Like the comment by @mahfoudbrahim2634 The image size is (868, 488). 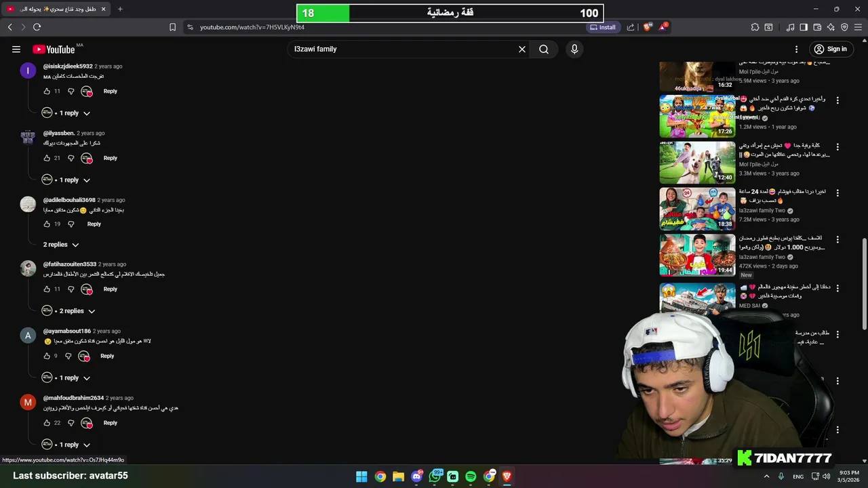(x=47, y=423)
